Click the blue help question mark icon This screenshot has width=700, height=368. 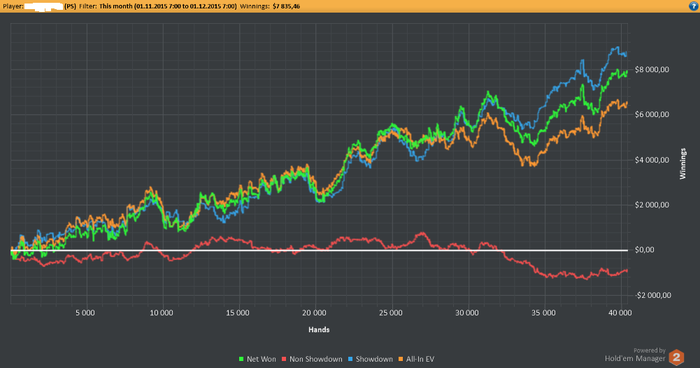click(x=694, y=6)
